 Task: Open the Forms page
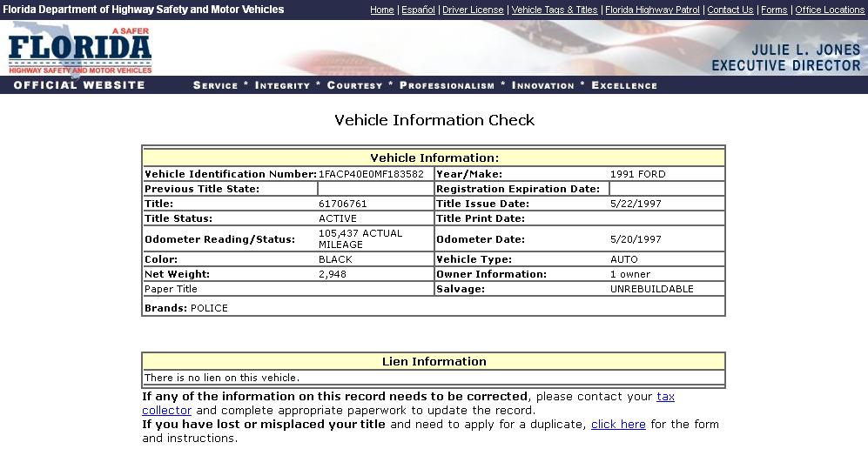774,10
